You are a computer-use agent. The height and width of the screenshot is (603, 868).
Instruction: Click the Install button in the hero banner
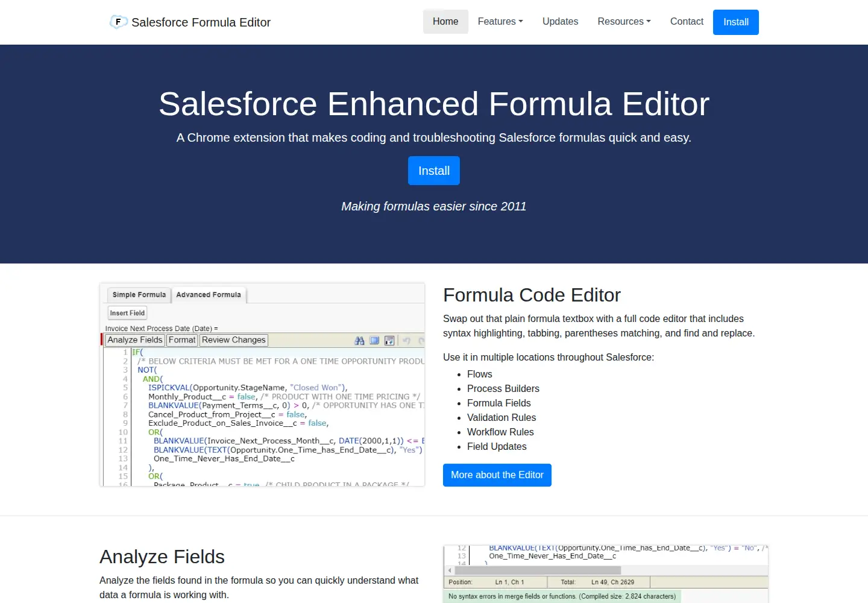(434, 171)
